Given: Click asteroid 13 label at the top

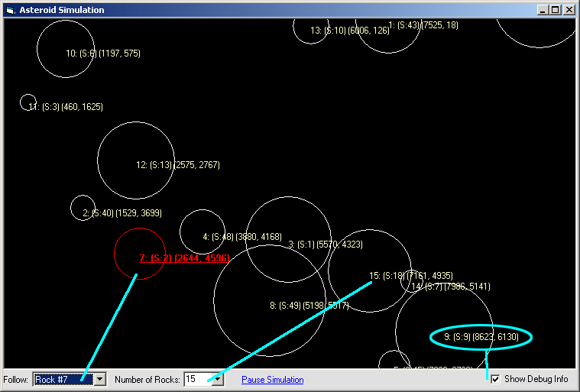Looking at the screenshot, I should point(349,31).
